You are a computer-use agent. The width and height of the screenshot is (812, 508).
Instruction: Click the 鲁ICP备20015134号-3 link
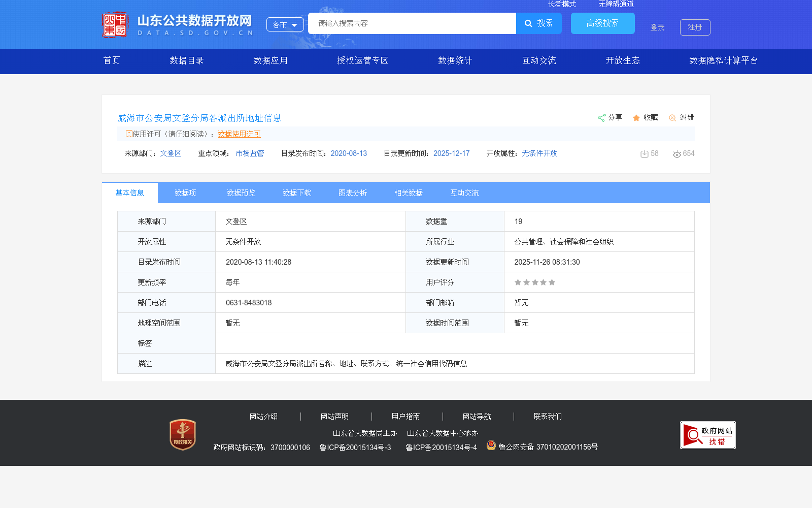[x=355, y=448]
